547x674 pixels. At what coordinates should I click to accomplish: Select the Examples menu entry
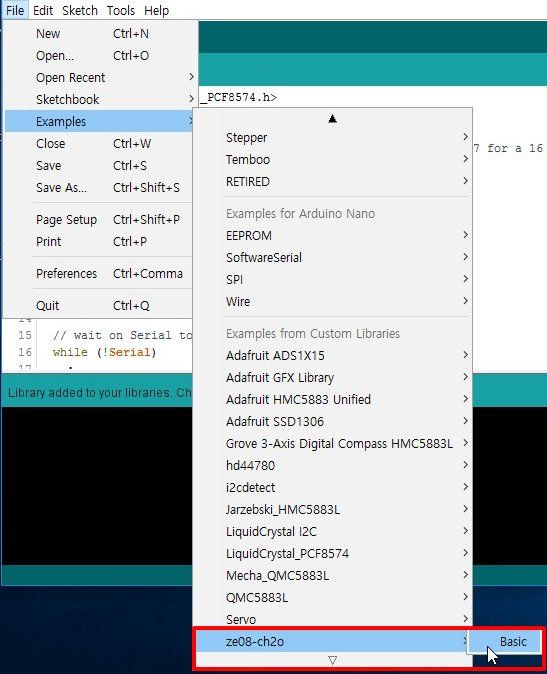(x=99, y=121)
